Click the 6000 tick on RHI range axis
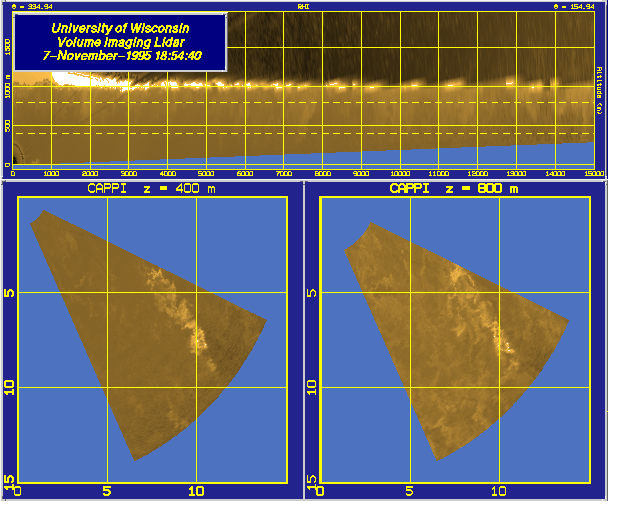The image size is (640, 512). pyautogui.click(x=245, y=174)
